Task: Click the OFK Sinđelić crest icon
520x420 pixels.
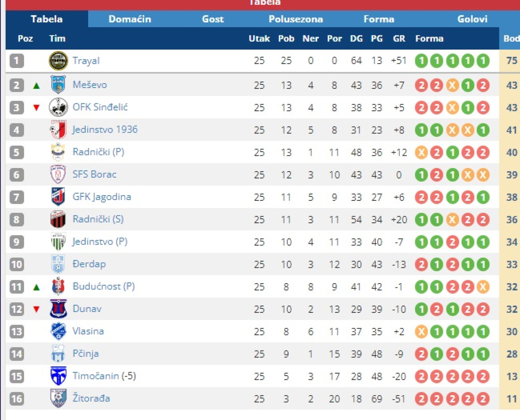Action: tap(58, 107)
